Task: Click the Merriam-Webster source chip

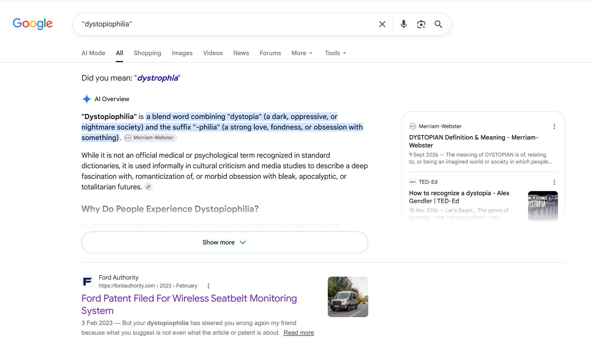Action: click(150, 138)
